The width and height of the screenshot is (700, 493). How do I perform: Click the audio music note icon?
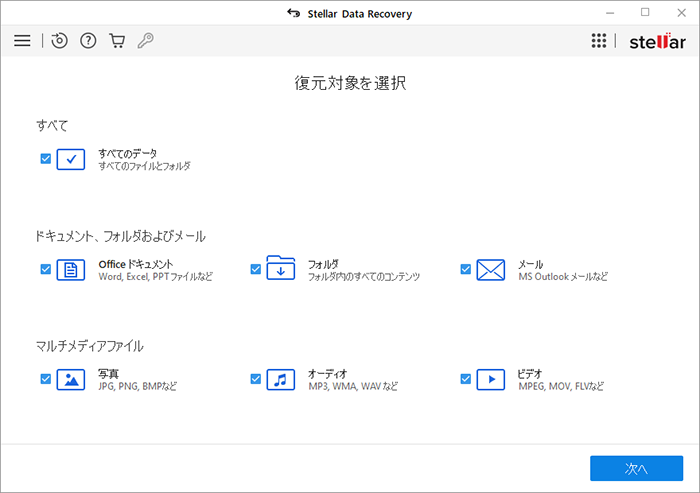(281, 379)
